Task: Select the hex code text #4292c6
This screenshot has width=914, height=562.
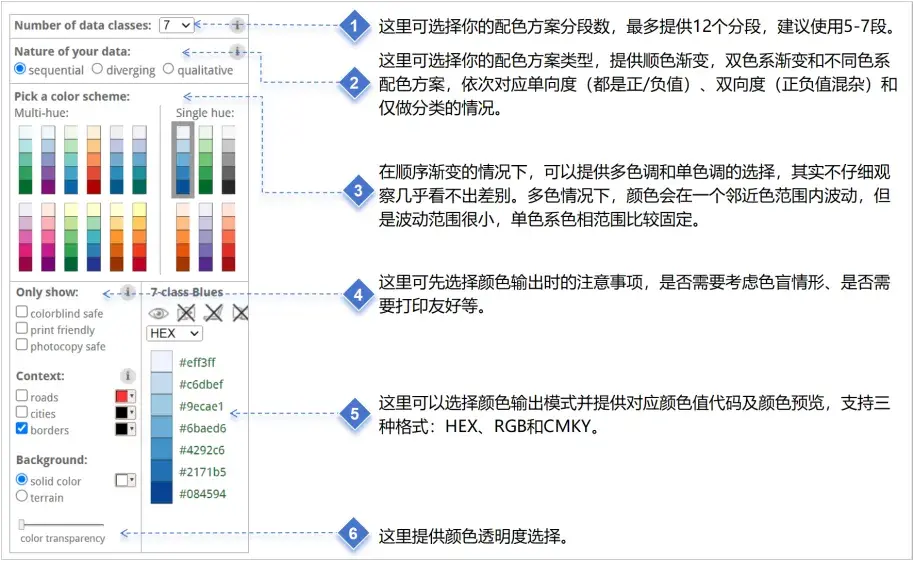Action: pos(202,450)
